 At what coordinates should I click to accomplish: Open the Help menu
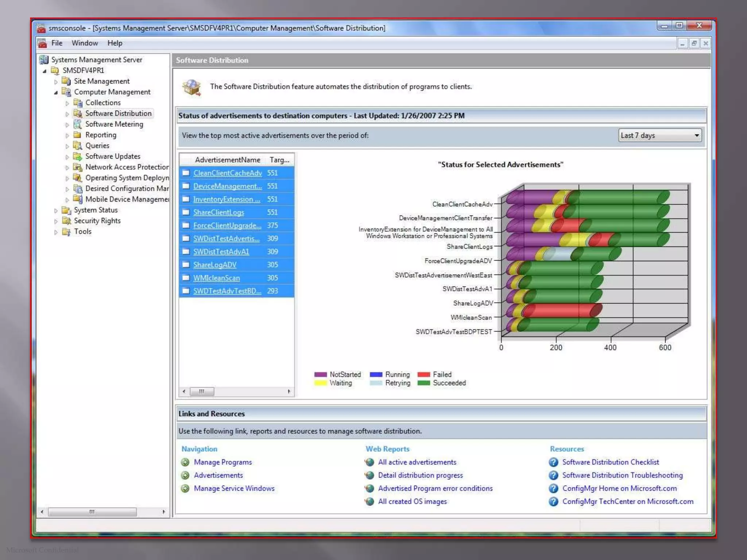115,43
